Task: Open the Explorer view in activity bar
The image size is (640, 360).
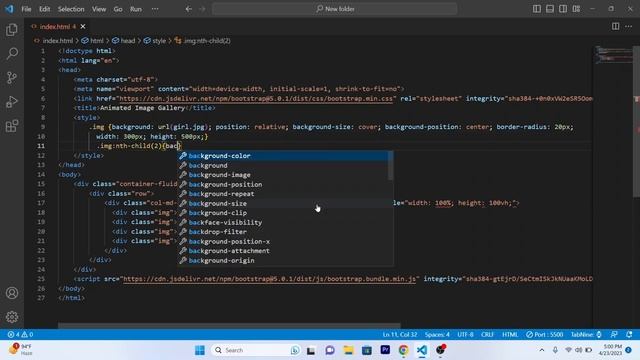Action: click(x=12, y=30)
